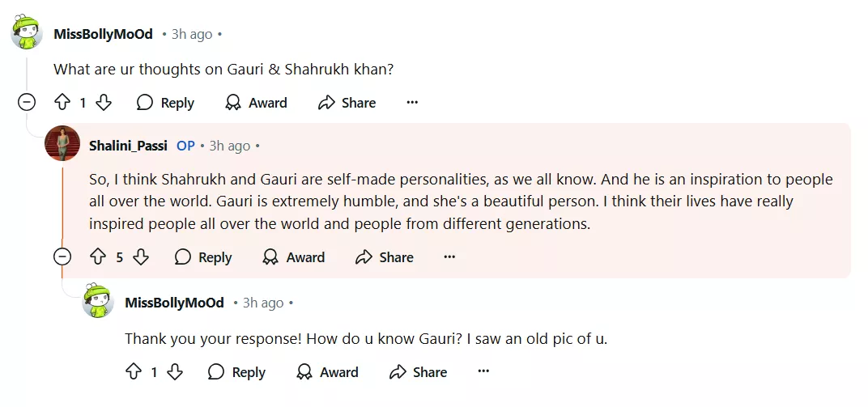Downvote MissBollyMoOd's top comment
This screenshot has width=868, height=407.
[104, 103]
